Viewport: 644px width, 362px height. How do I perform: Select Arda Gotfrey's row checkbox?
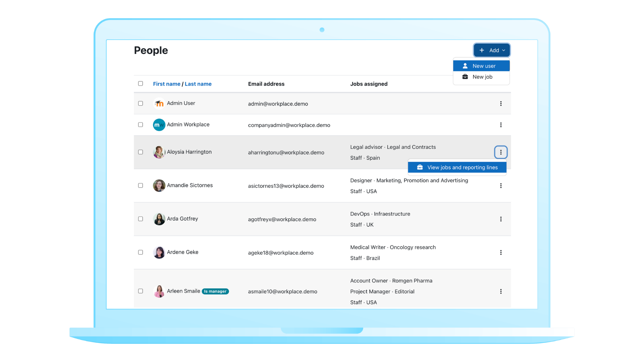tap(141, 219)
